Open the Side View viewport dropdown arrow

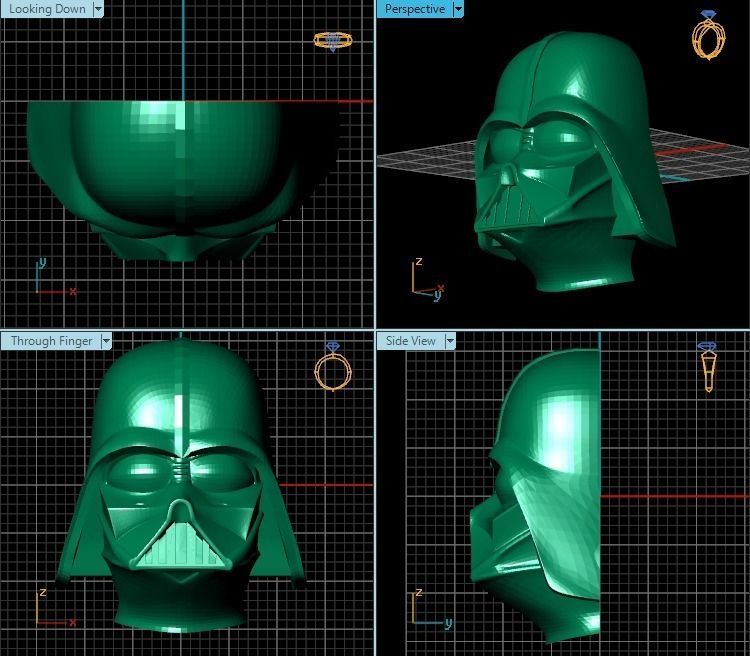(x=450, y=341)
